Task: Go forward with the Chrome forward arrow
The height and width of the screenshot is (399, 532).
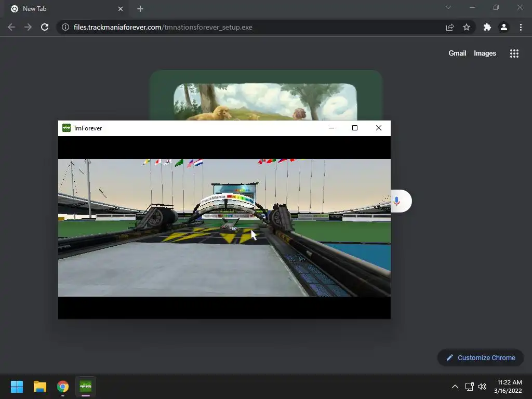Action: click(28, 27)
